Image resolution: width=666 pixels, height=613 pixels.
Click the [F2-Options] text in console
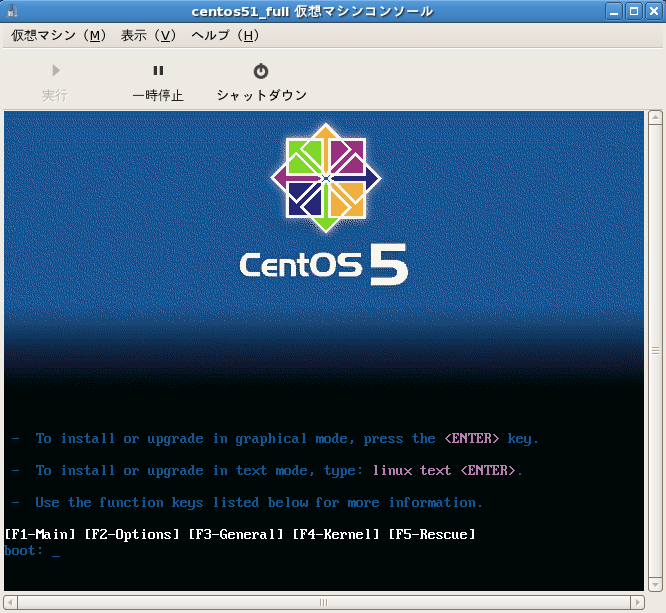click(x=132, y=534)
